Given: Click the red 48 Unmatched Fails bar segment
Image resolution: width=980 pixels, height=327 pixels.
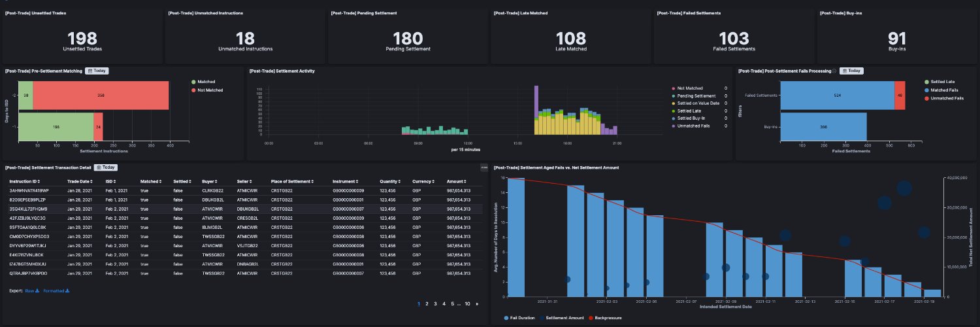Looking at the screenshot, I should (x=900, y=95).
